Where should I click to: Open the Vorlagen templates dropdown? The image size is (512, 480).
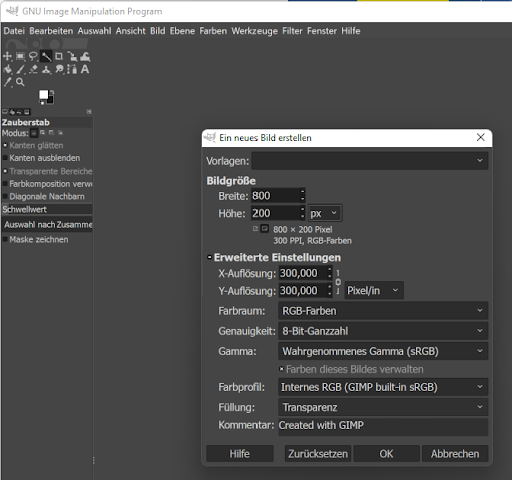coord(370,161)
